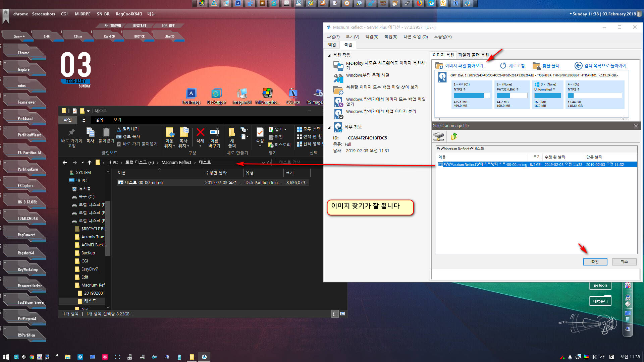The height and width of the screenshot is (362, 644).
Task: Open the recent locations dropdown next to forward arrow
Action: point(83,163)
